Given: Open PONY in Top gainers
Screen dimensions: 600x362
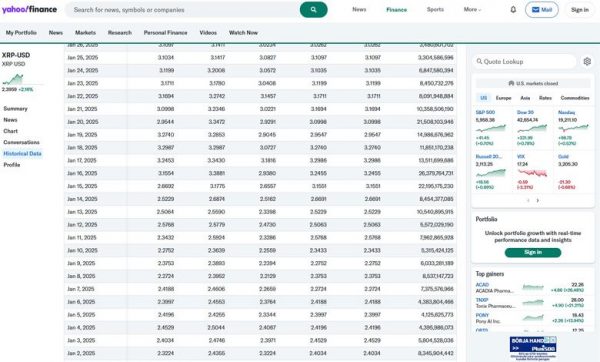Looking at the screenshot, I should coord(482,315).
